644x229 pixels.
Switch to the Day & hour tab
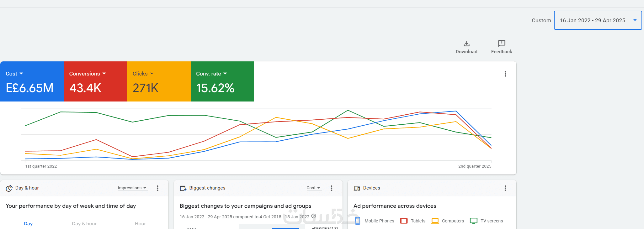[84, 224]
